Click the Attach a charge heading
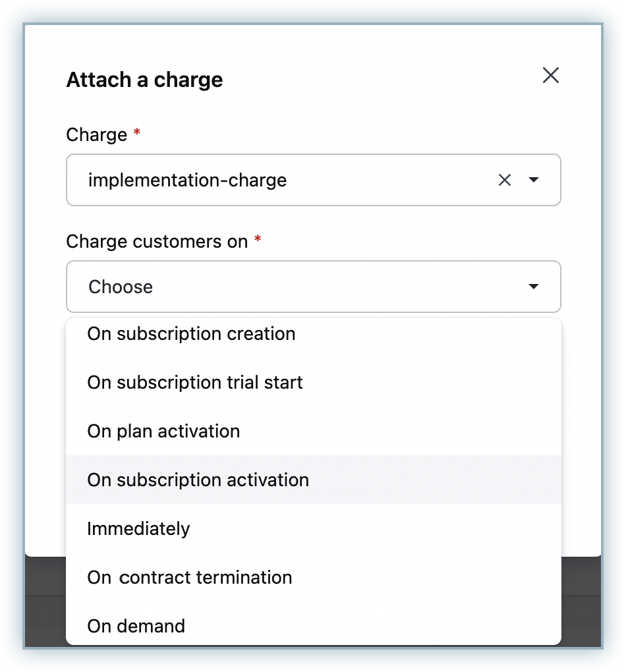 pos(144,80)
